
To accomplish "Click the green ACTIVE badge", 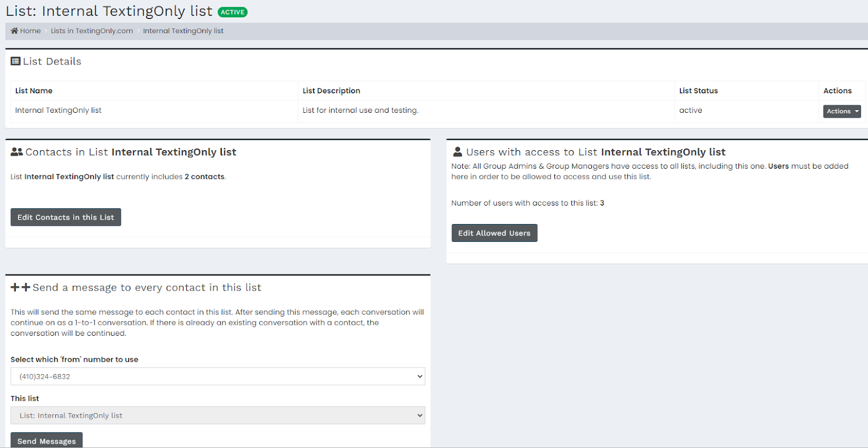I will (232, 12).
